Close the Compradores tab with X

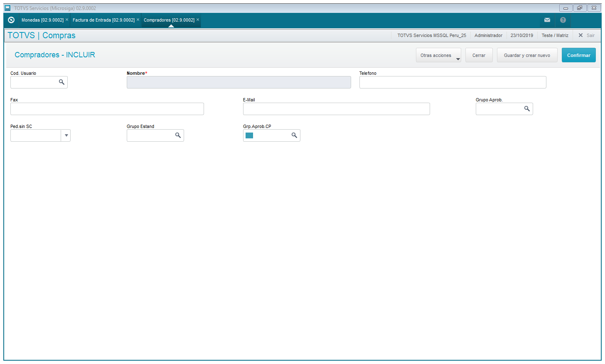198,20
